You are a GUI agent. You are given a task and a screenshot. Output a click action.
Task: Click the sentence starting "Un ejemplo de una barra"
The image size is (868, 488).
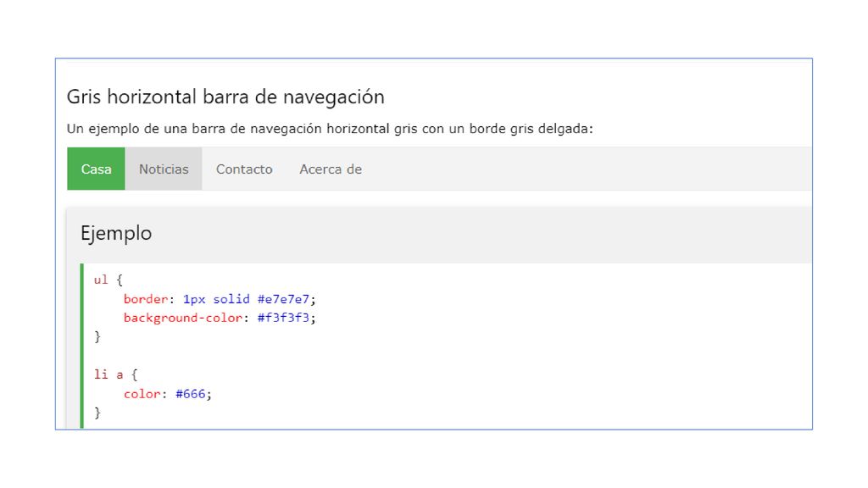[x=330, y=129]
